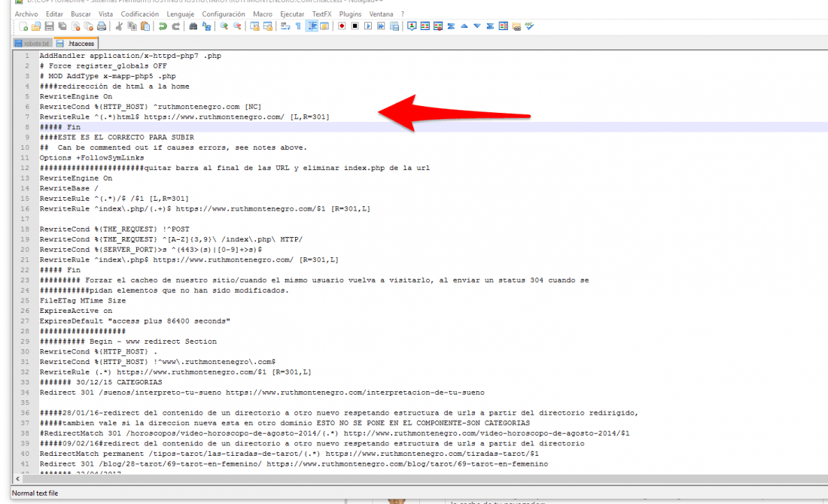Start macro recording with red dot icon

pos(342,26)
